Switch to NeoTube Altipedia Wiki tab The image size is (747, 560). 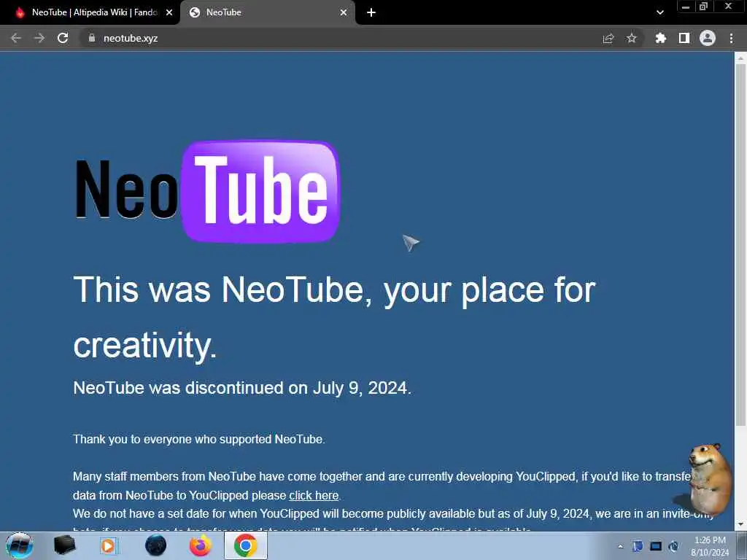pyautogui.click(x=90, y=12)
